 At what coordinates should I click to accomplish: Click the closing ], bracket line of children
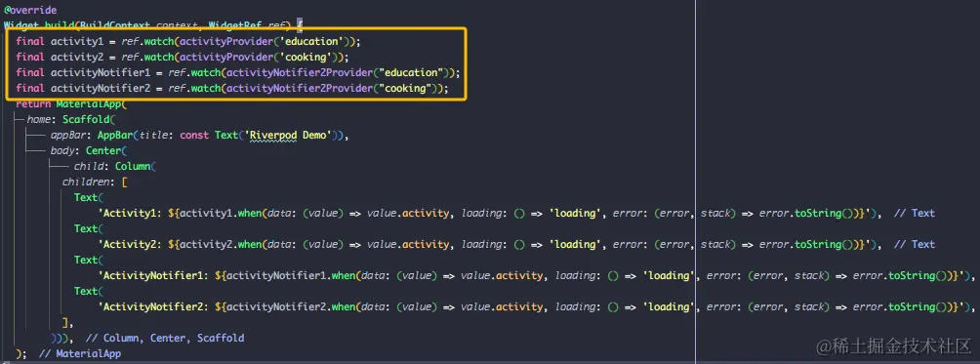(67, 322)
